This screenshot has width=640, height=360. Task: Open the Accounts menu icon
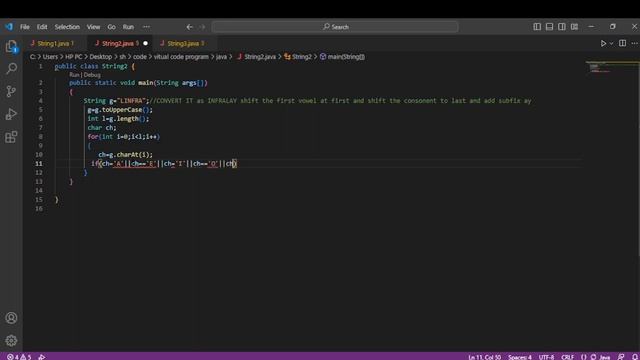coord(11,318)
